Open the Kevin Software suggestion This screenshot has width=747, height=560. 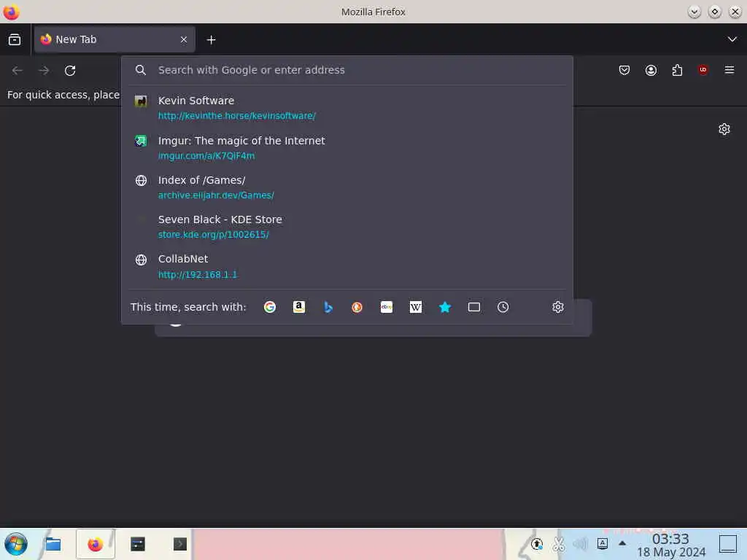click(347, 108)
